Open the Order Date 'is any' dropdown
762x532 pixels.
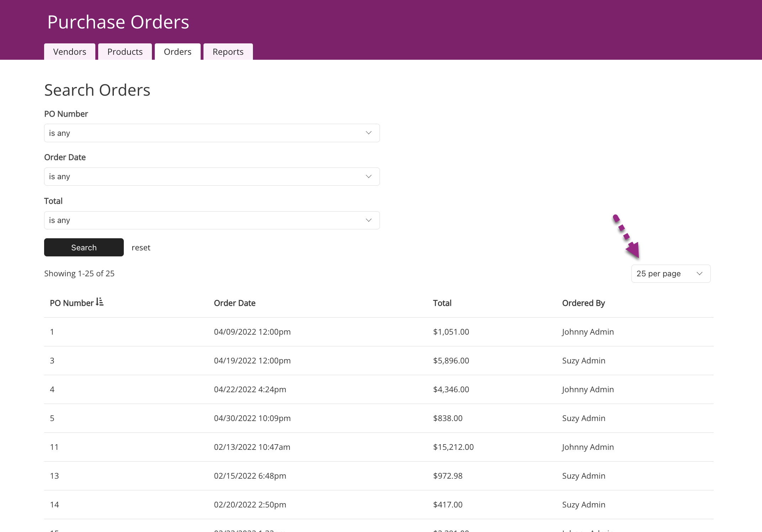tap(212, 177)
